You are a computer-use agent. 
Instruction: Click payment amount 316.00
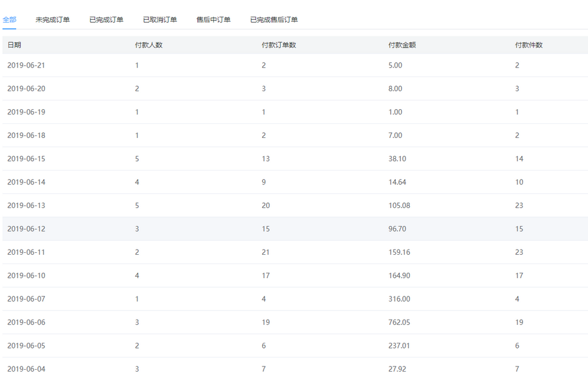(399, 299)
